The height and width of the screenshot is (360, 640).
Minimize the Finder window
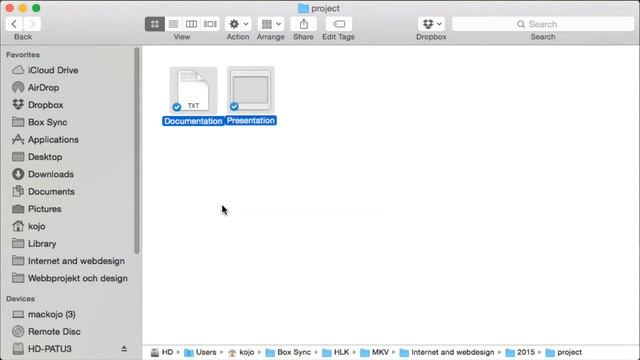pyautogui.click(x=23, y=8)
